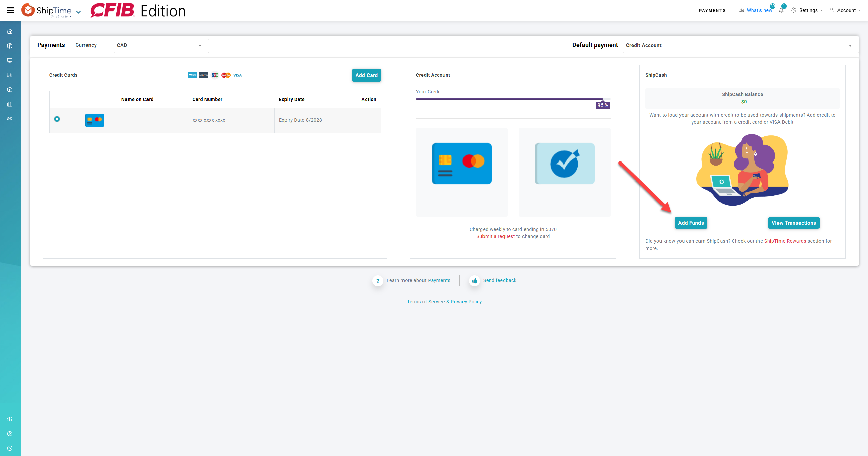Viewport: 868px width, 456px height.
Task: Click the Add Card button
Action: coord(366,75)
